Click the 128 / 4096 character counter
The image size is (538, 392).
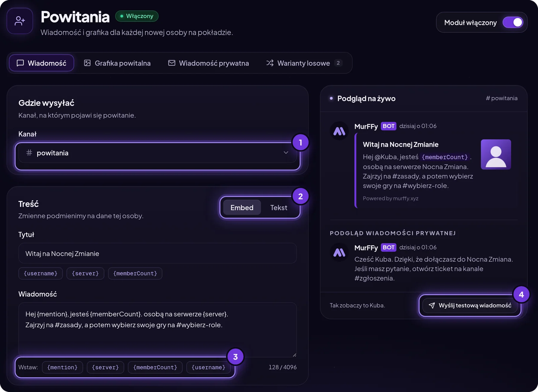[282, 367]
